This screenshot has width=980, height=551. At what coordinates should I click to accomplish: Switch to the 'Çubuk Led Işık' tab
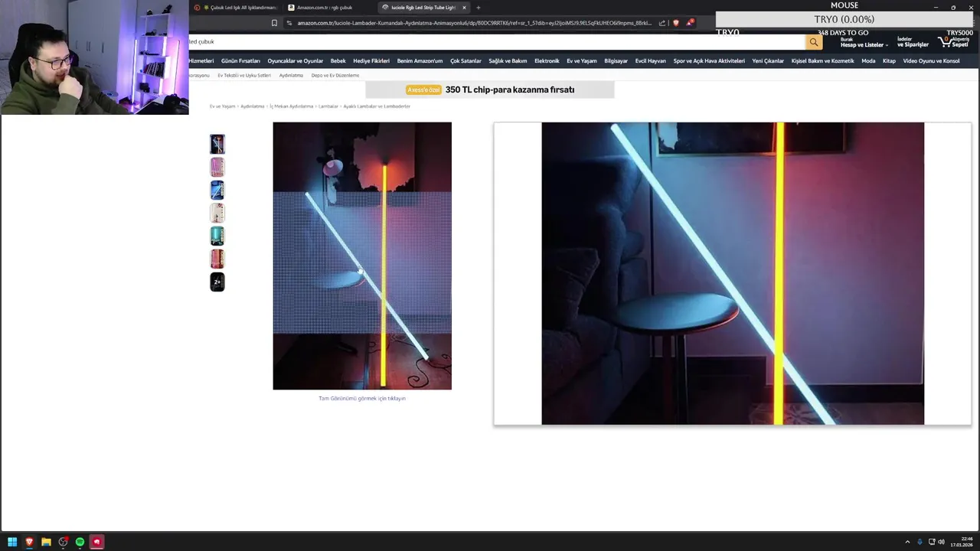[x=237, y=8]
